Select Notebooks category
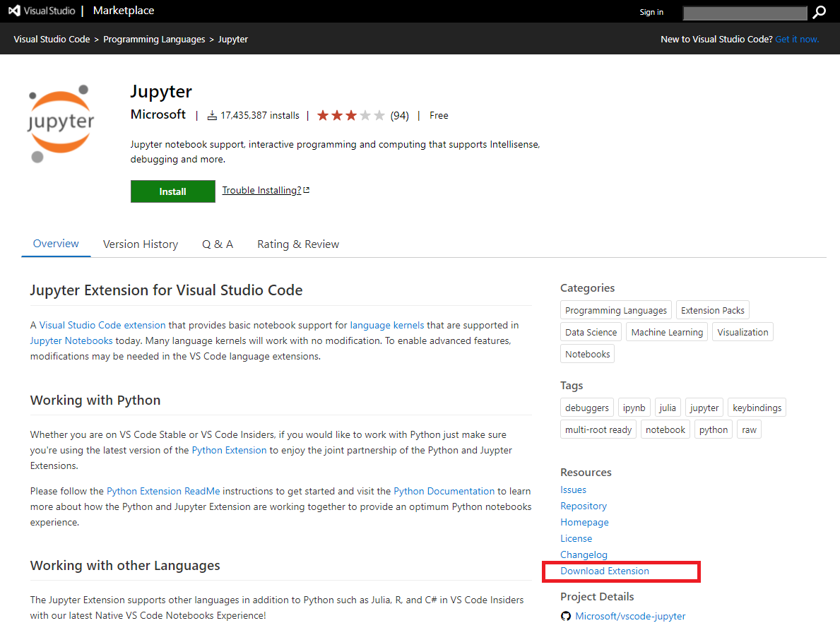This screenshot has width=840, height=623. click(587, 354)
